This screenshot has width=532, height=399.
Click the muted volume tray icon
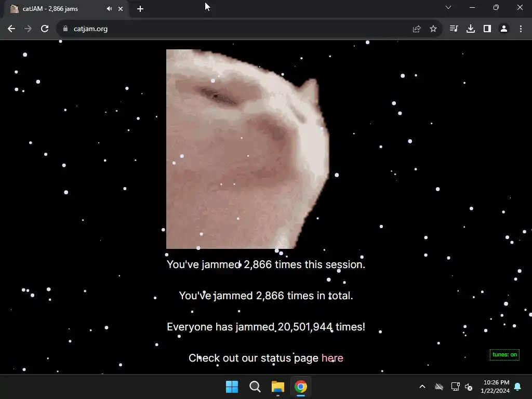click(469, 387)
